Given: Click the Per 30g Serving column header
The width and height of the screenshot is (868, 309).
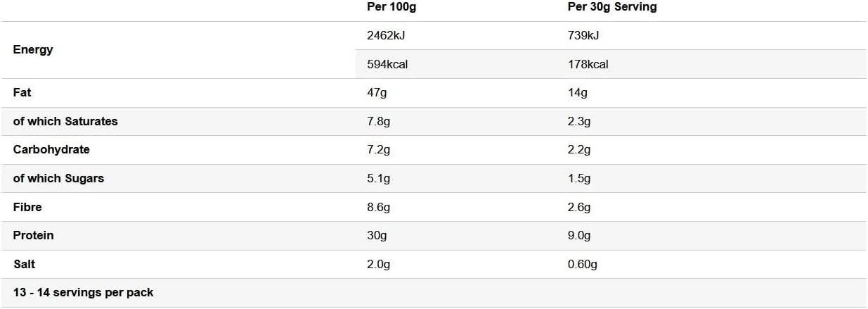Looking at the screenshot, I should pyautogui.click(x=612, y=7).
